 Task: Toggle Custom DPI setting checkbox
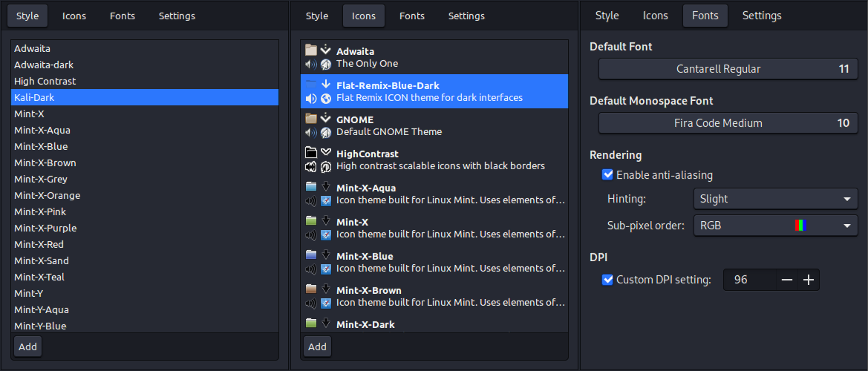point(608,280)
